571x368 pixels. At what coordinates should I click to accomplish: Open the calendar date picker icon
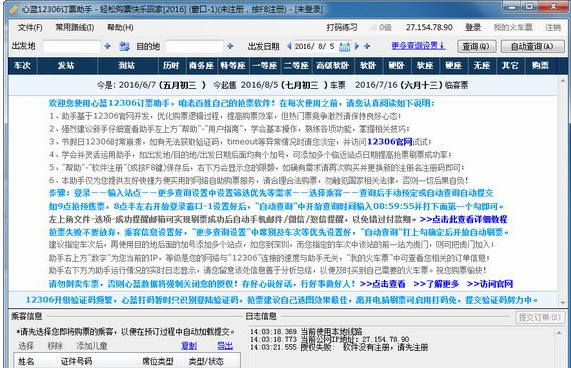point(344,46)
